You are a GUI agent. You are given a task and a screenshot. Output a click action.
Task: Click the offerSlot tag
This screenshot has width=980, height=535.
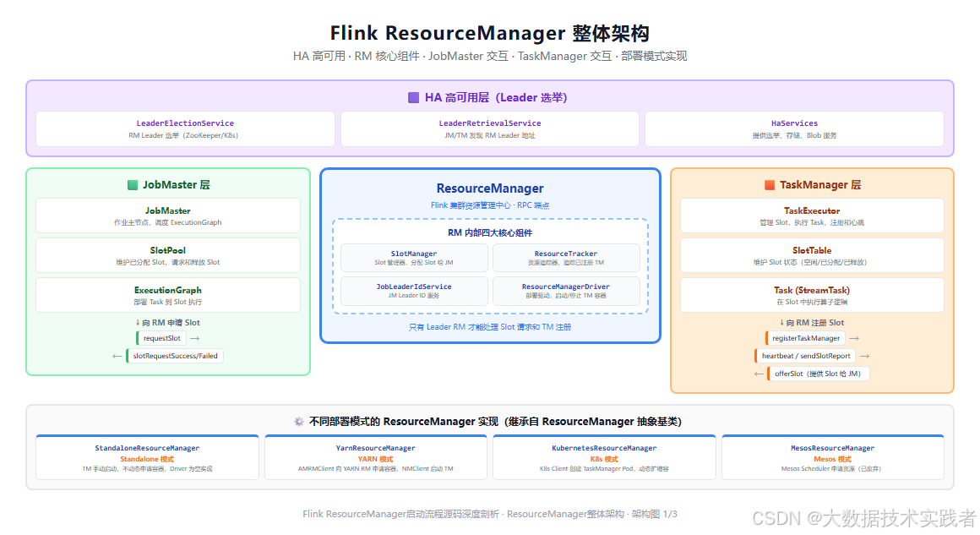[x=818, y=374]
